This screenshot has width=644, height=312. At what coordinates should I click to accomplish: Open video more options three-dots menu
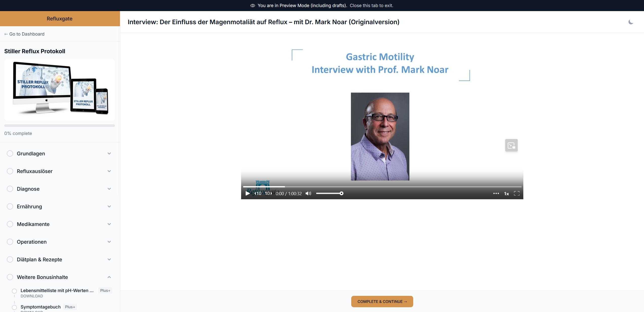click(496, 193)
